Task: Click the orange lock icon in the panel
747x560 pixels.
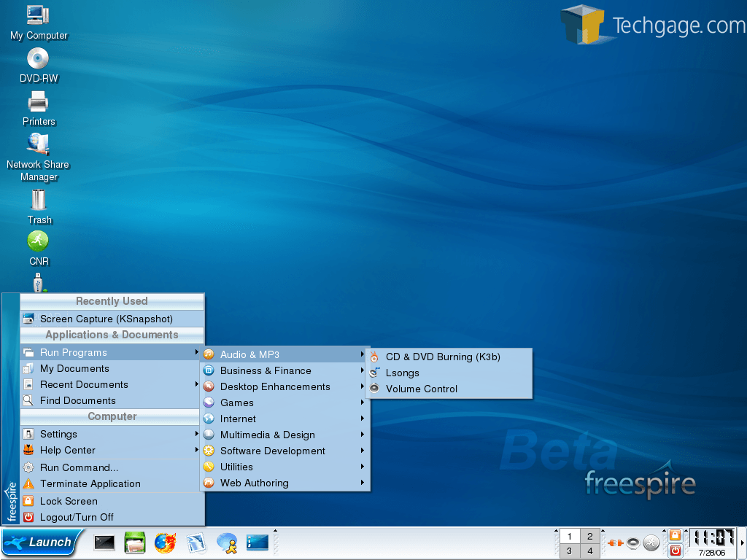Action: coord(675,535)
